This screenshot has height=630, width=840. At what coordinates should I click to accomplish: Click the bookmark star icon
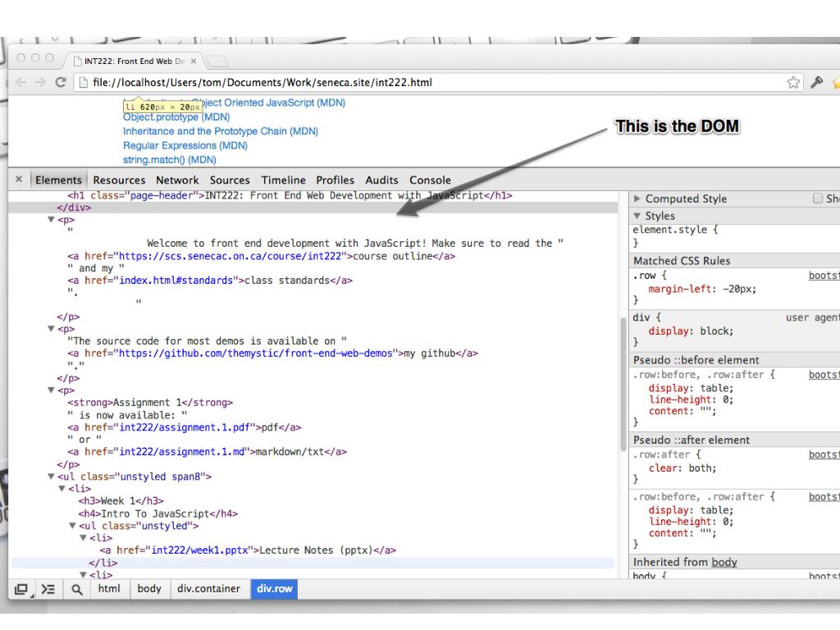pos(793,82)
